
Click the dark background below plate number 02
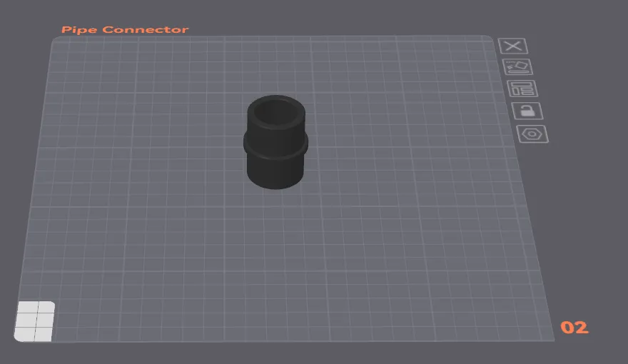click(578, 352)
